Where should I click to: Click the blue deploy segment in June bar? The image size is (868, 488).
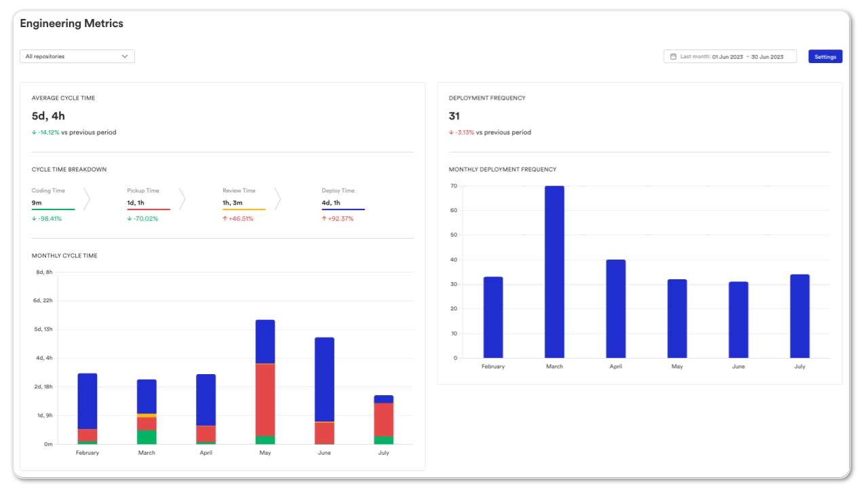click(324, 380)
